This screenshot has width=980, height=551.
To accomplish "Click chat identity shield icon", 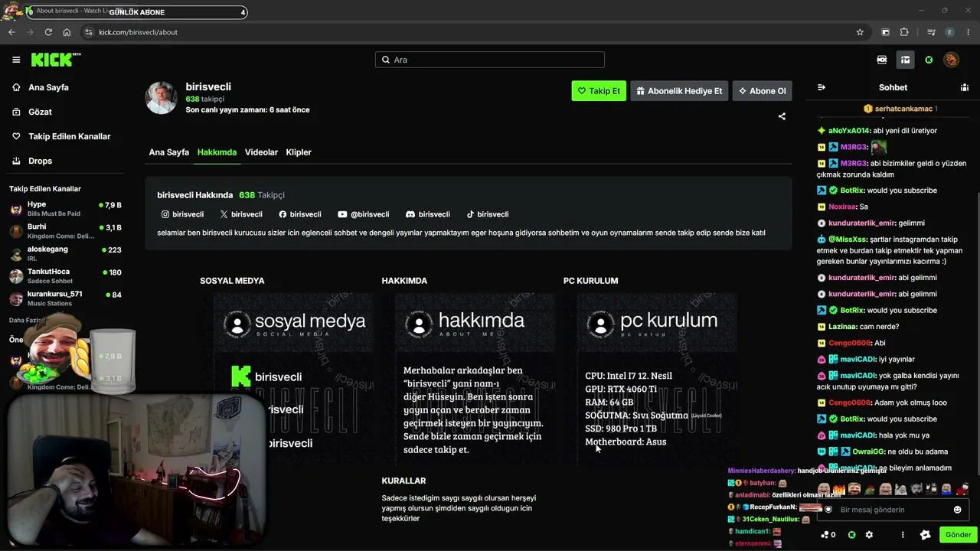I will [828, 510].
